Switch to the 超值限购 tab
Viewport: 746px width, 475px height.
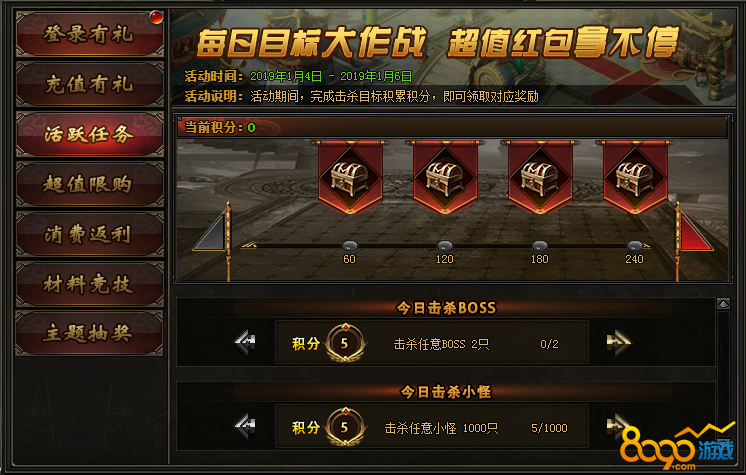click(x=89, y=184)
